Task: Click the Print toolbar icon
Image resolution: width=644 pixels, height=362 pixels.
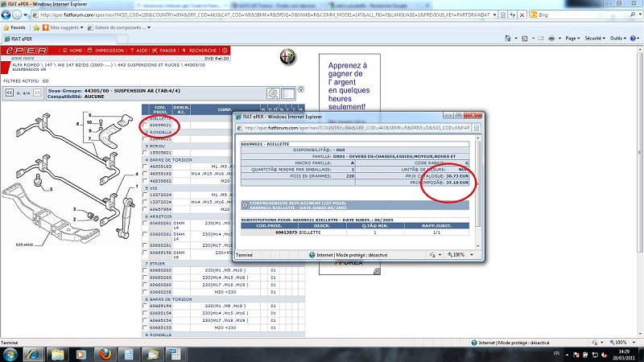Action: [551, 38]
